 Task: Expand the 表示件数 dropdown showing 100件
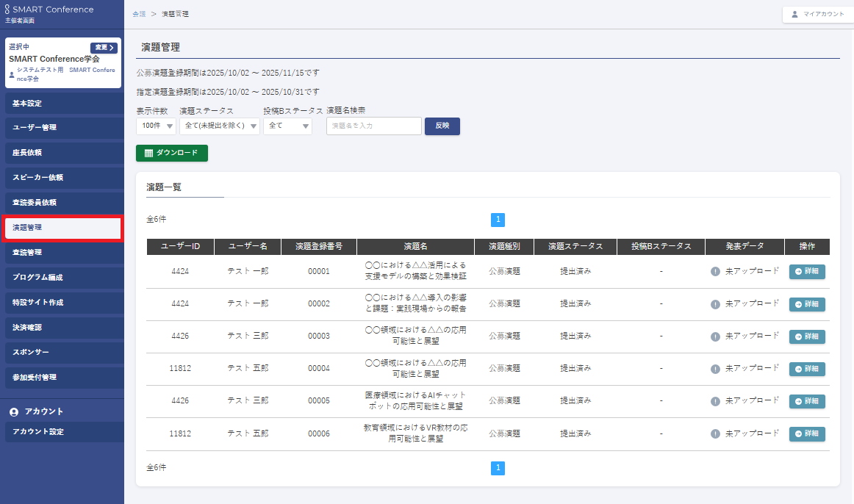point(156,126)
